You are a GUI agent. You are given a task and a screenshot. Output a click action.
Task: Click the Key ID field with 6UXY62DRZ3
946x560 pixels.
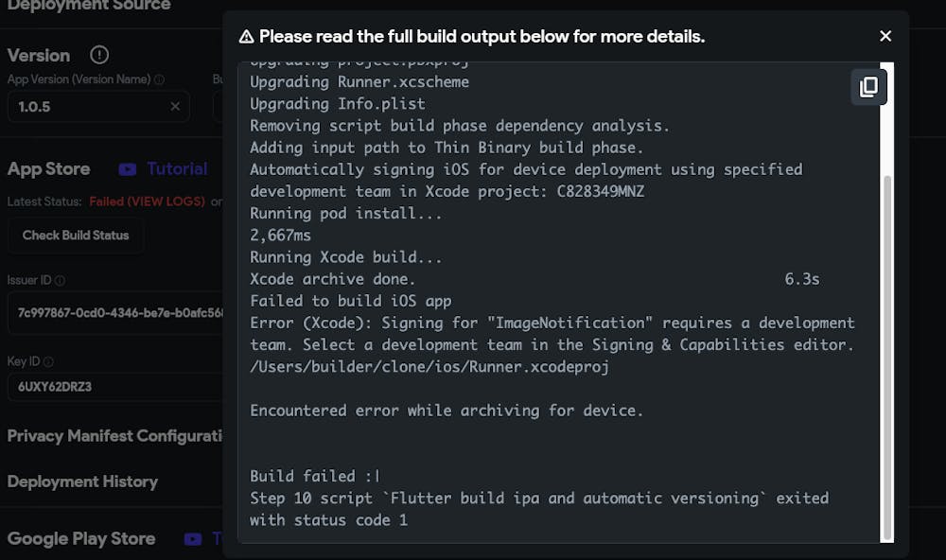115,387
